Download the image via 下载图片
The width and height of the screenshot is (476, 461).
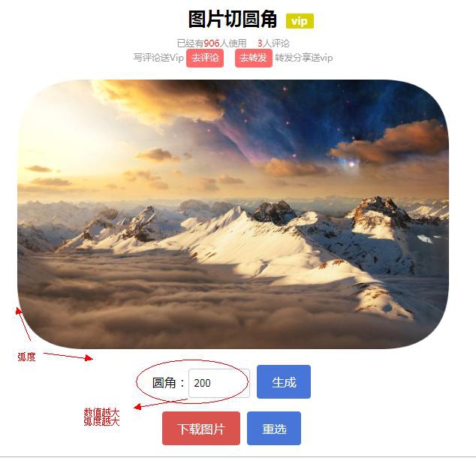click(201, 429)
